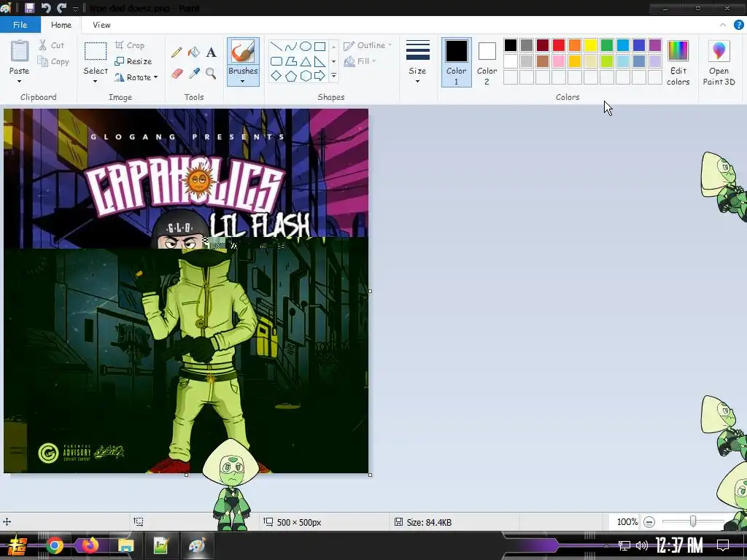The height and width of the screenshot is (560, 747).
Task: Select the Magnifier tool
Action: pyautogui.click(x=211, y=74)
